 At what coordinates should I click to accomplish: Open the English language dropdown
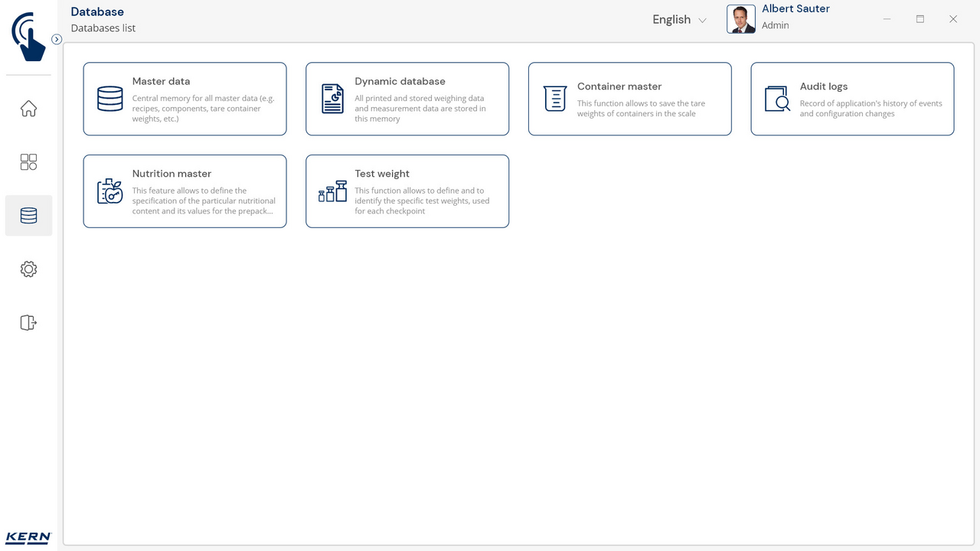671,20
